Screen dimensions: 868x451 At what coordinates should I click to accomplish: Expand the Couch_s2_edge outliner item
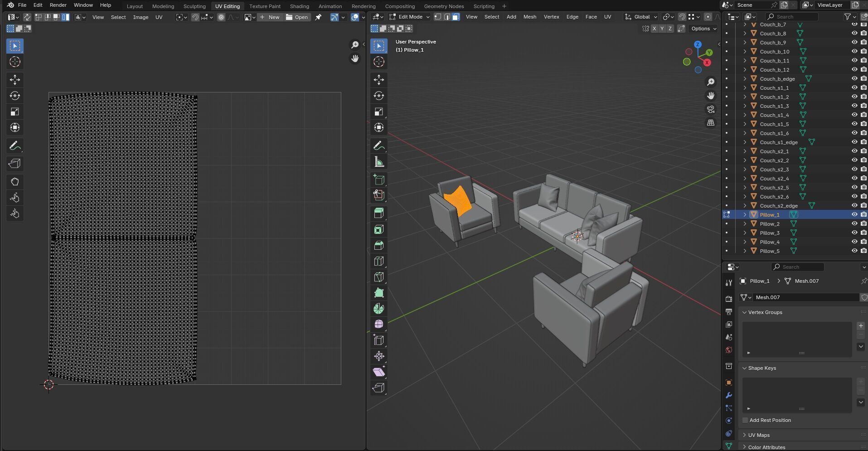[745, 206]
